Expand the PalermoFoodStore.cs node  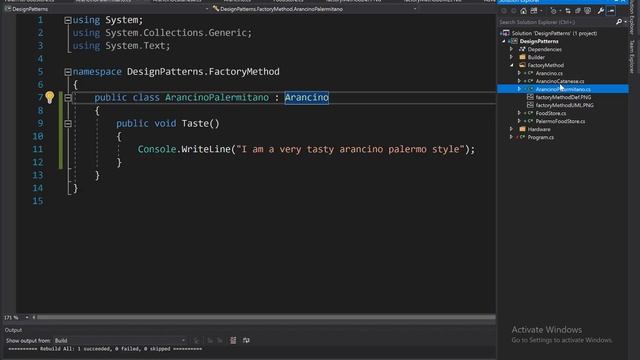pos(519,121)
